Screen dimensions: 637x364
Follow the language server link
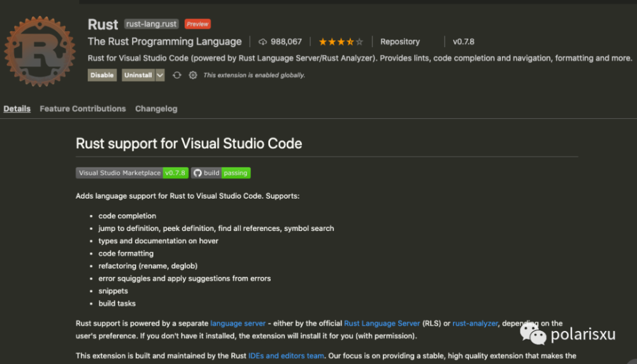(238, 323)
